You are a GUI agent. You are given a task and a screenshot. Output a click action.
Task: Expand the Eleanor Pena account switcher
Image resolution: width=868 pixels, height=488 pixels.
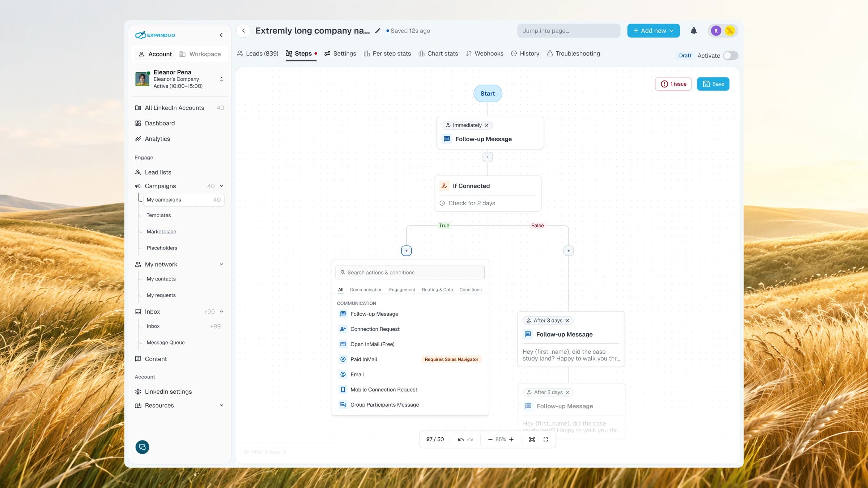point(221,79)
